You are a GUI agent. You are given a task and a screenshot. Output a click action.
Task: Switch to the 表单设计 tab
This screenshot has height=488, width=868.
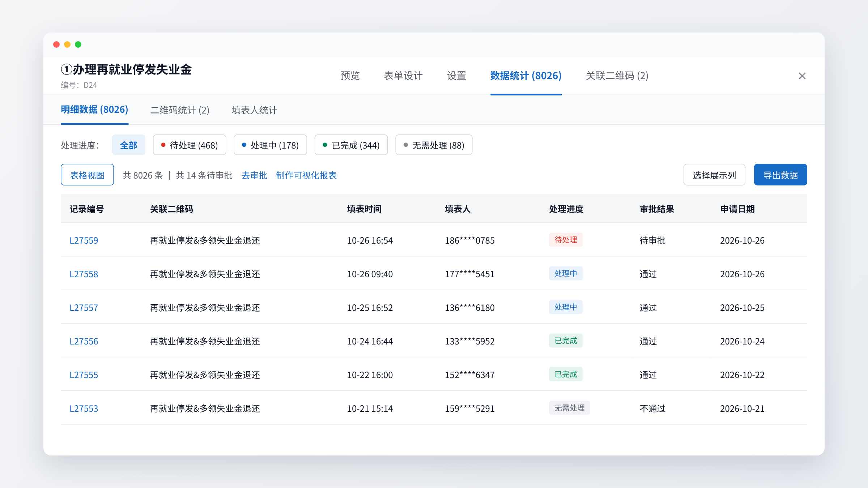pos(403,76)
